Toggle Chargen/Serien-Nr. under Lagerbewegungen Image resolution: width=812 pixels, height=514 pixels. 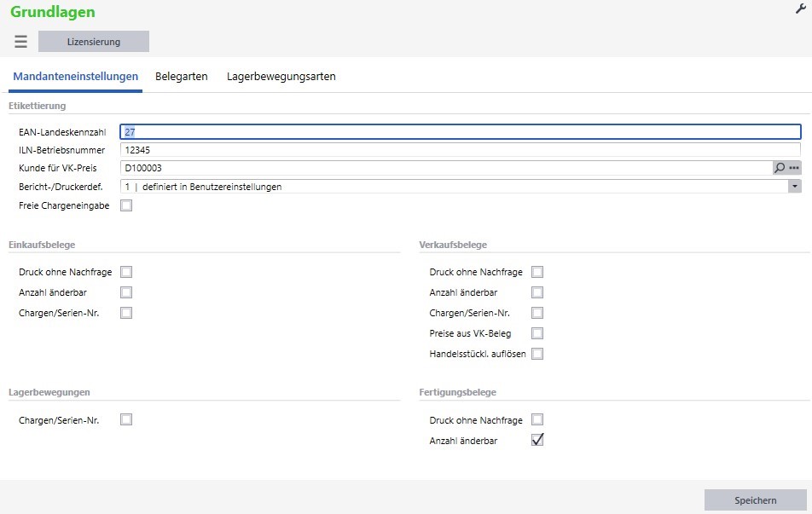126,419
